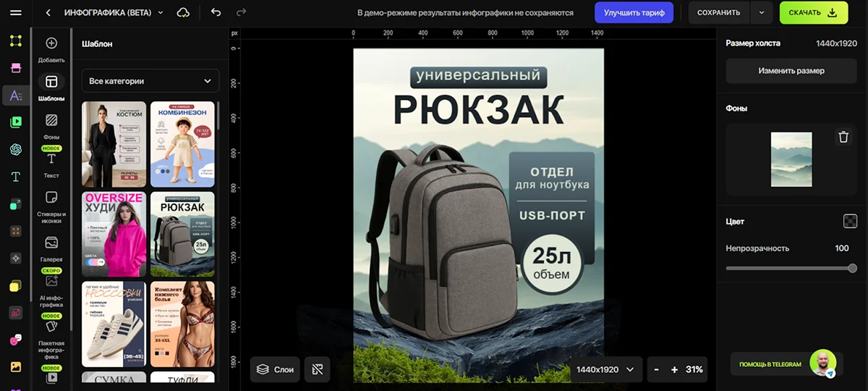Open the dropdown arrow next to Сохранить
This screenshot has width=868, height=391.
761,12
